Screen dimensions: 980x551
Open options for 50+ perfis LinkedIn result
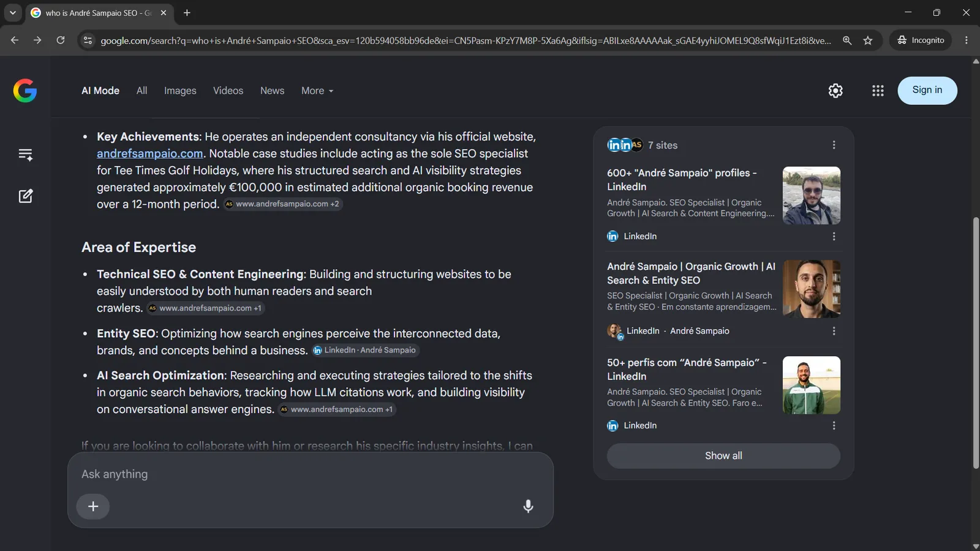pos(834,425)
